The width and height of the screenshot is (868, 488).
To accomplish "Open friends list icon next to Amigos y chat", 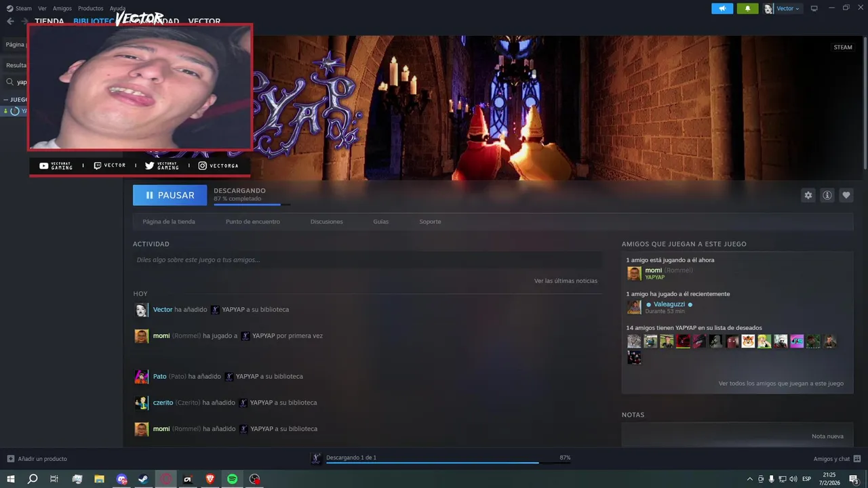I will click(857, 459).
